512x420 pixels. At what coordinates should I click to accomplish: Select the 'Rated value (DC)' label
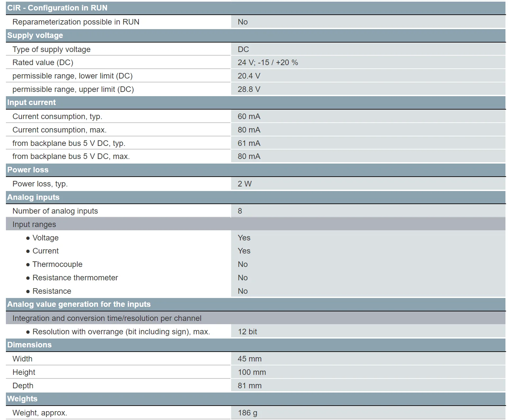43,62
